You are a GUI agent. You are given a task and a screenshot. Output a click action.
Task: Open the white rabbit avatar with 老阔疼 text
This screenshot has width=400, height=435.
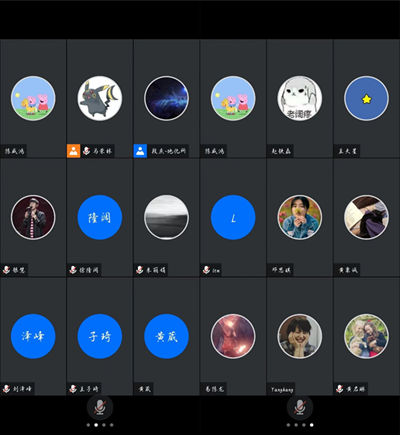click(x=300, y=98)
